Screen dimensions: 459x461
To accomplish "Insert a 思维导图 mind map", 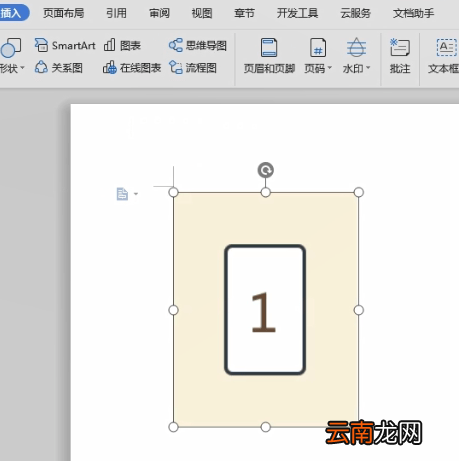I will [x=198, y=45].
